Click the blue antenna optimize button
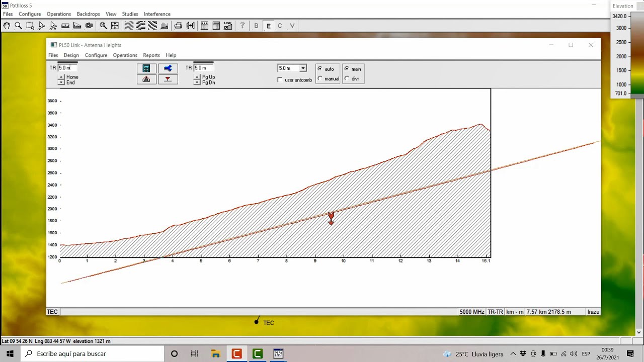Screen dimensions: 644x362 pos(168,68)
